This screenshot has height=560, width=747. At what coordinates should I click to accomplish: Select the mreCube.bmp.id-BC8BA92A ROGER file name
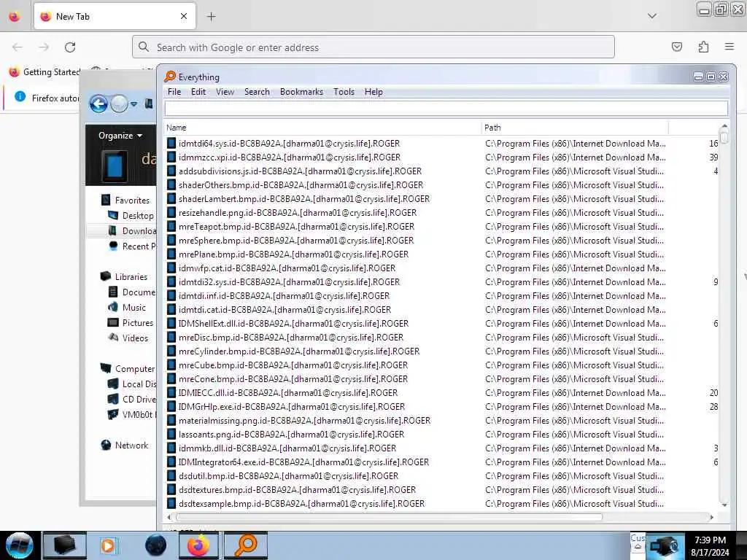point(293,365)
